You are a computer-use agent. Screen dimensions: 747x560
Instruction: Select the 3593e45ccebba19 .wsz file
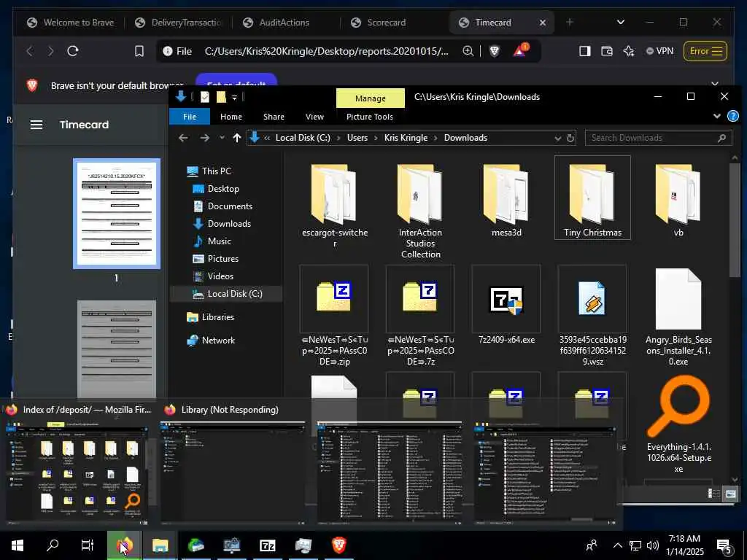(x=592, y=316)
